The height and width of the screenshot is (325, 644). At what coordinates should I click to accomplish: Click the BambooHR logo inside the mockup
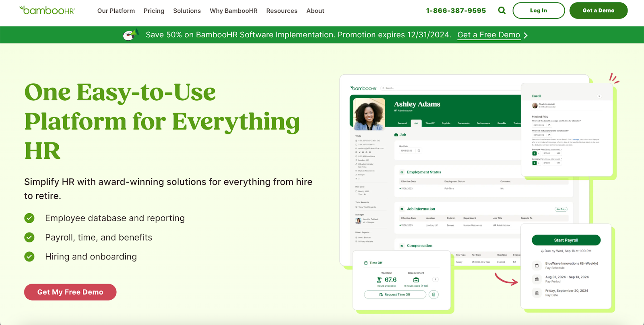point(363,88)
